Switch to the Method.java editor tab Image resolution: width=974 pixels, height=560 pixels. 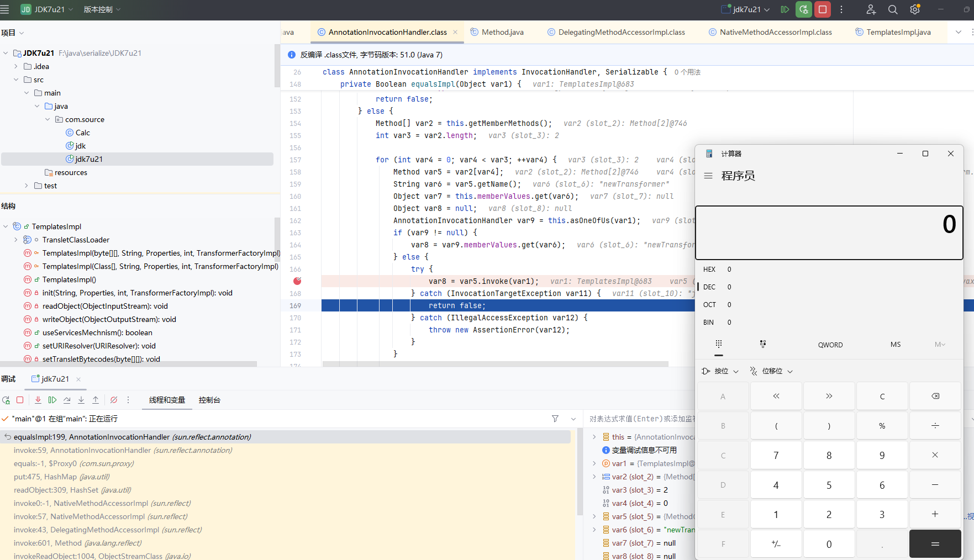click(497, 32)
